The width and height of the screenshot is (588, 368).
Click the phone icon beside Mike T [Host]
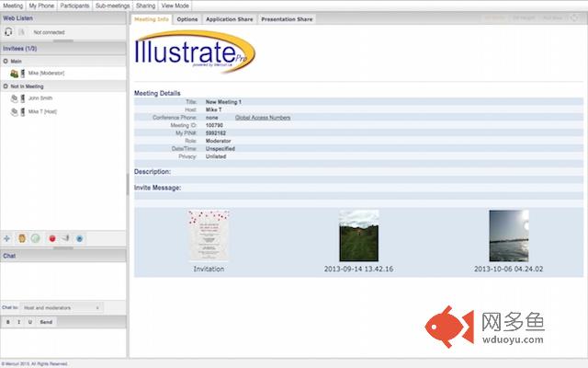click(x=22, y=111)
